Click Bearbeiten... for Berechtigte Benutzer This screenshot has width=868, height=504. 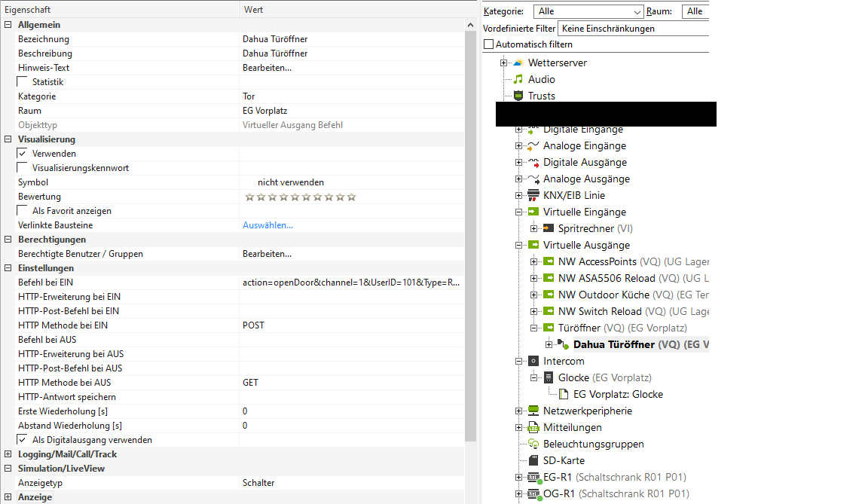(x=267, y=254)
